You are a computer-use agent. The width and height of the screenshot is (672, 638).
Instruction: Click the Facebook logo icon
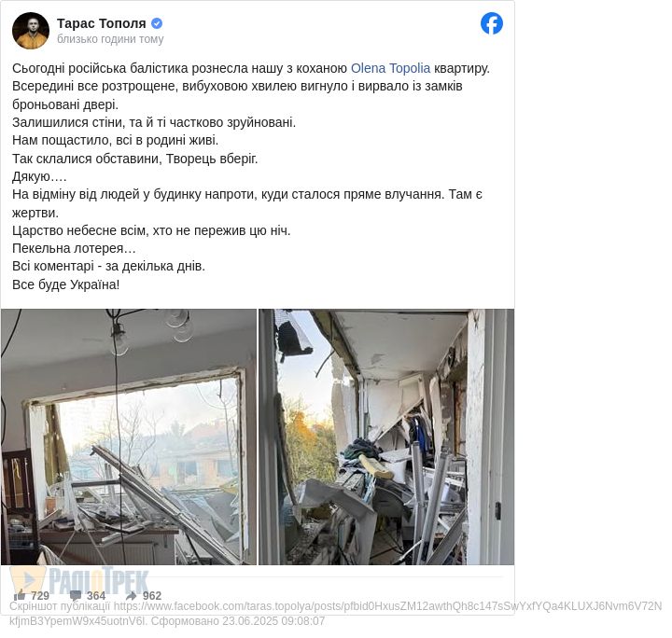(491, 23)
